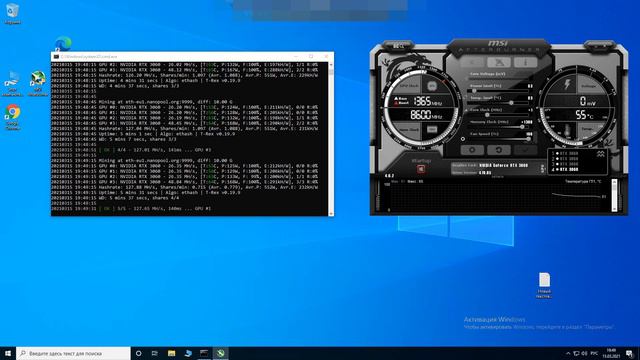Open the Afterburner information button

pyautogui.click(x=525, y=62)
